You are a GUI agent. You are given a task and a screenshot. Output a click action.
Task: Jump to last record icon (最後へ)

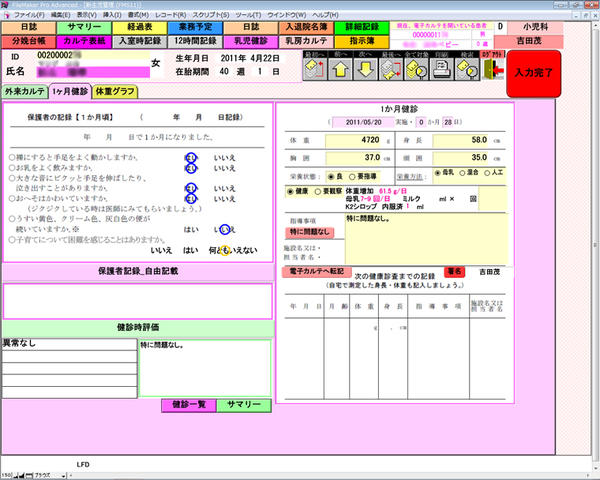click(x=391, y=69)
